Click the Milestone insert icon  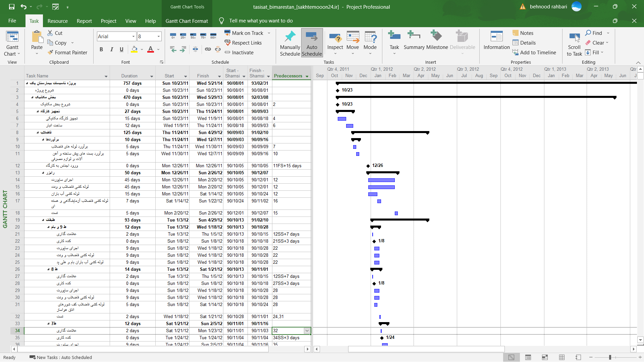pyautogui.click(x=437, y=36)
